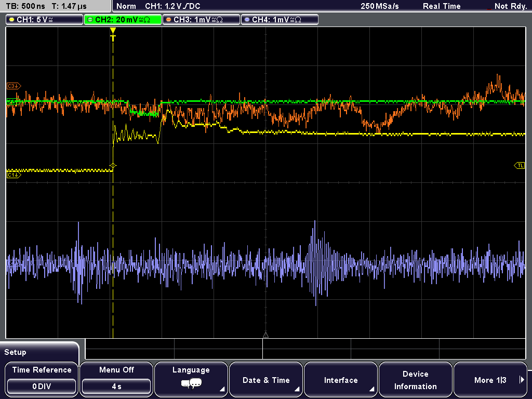
Task: Click the TL trigger level marker
Action: [520, 166]
